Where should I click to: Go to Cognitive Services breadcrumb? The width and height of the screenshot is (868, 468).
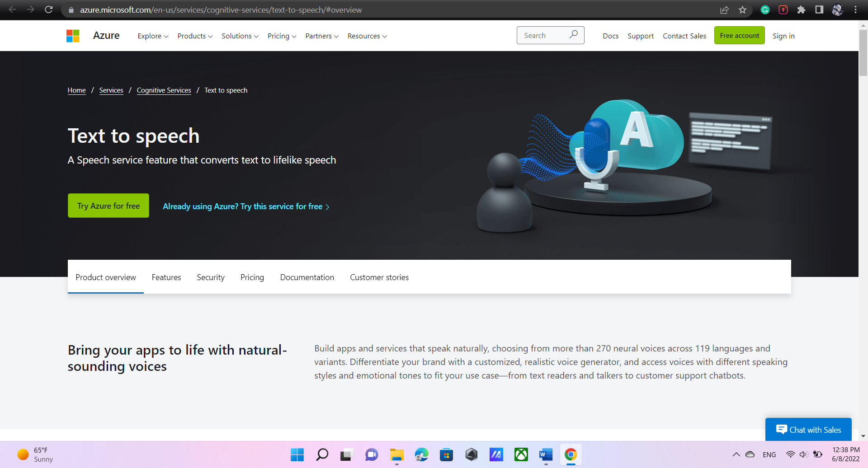pyautogui.click(x=164, y=90)
